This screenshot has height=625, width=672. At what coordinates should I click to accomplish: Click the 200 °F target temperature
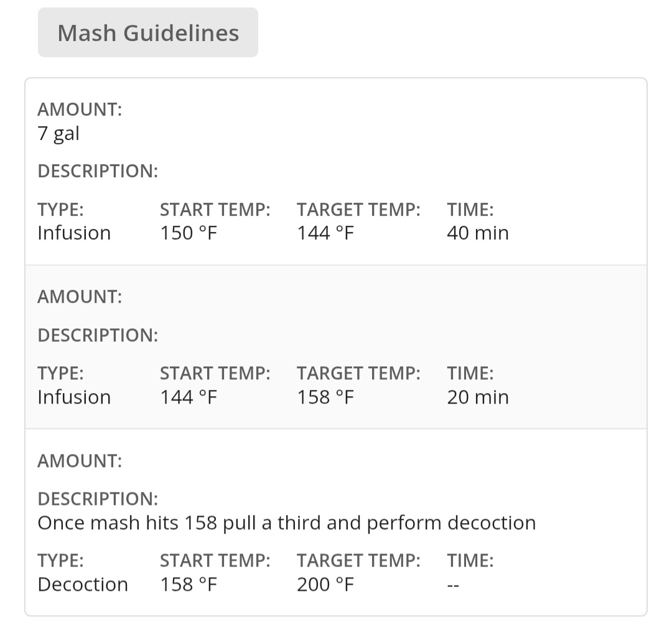pyautogui.click(x=325, y=585)
